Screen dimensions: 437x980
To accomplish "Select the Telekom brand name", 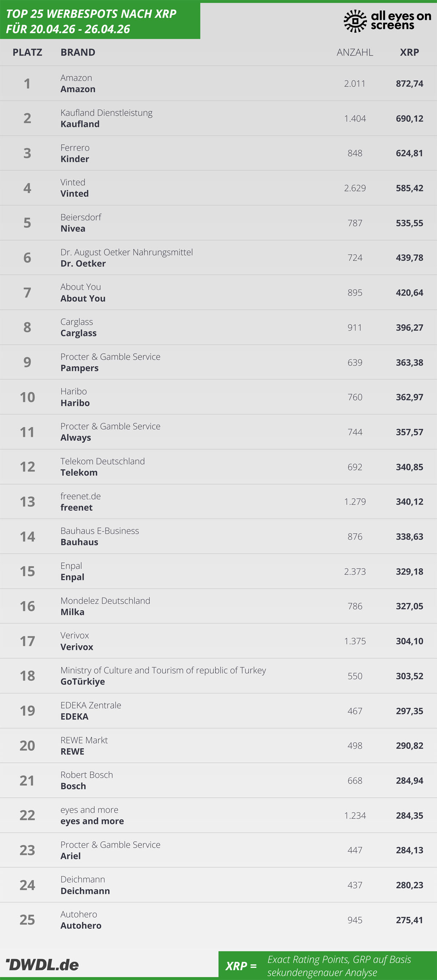I will 79,472.
